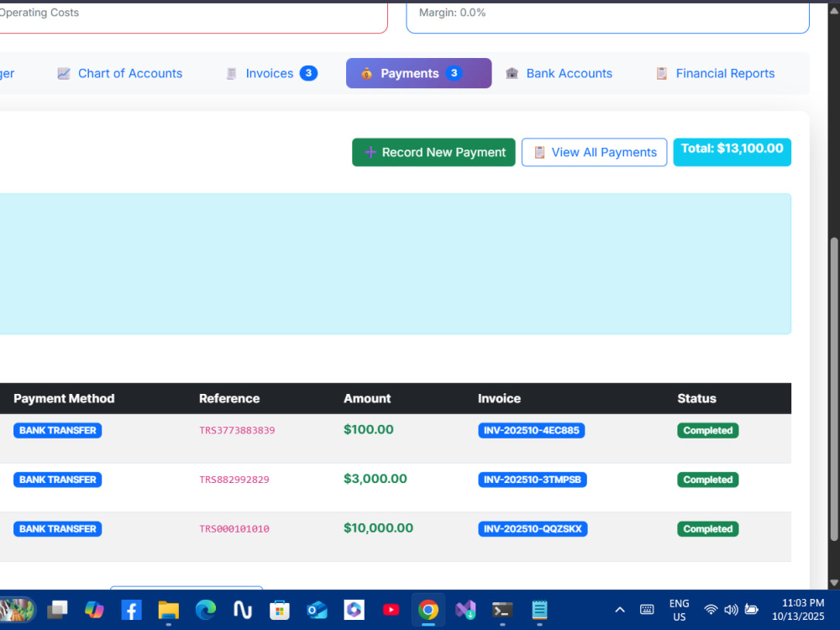Click the Invoice column header
Image resolution: width=840 pixels, height=630 pixels.
coord(499,398)
